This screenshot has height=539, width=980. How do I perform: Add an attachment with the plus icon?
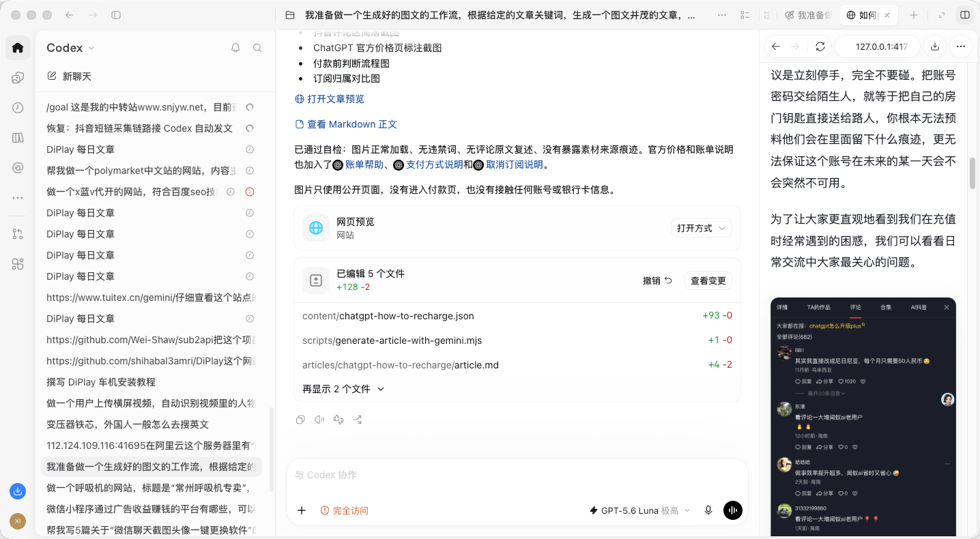pos(302,510)
